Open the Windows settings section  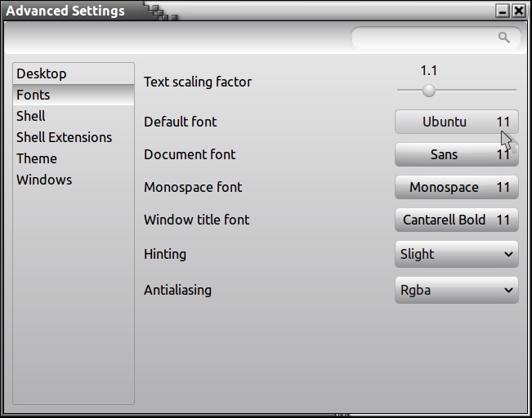pyautogui.click(x=44, y=180)
